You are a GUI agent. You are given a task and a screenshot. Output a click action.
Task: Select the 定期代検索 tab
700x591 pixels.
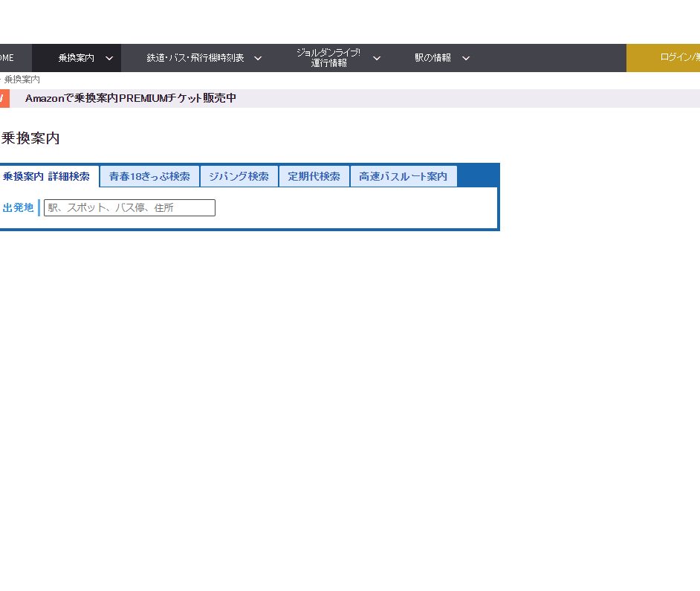coord(314,177)
